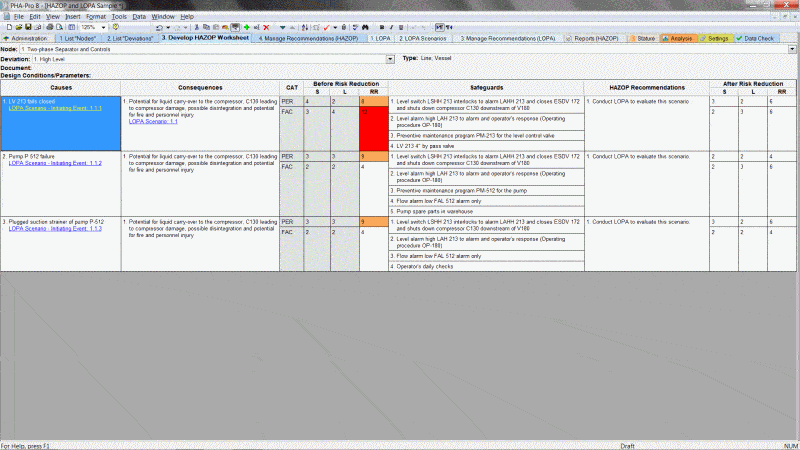Click the Cut scissors icon

pos(196,27)
